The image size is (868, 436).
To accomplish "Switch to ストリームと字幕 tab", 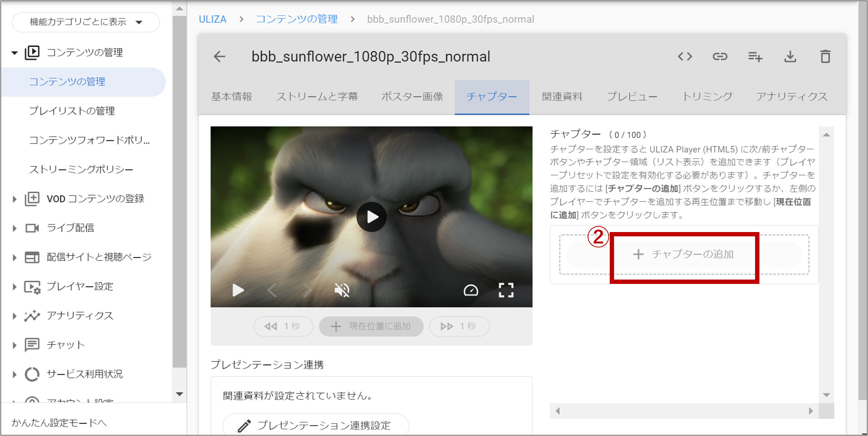I will 317,97.
